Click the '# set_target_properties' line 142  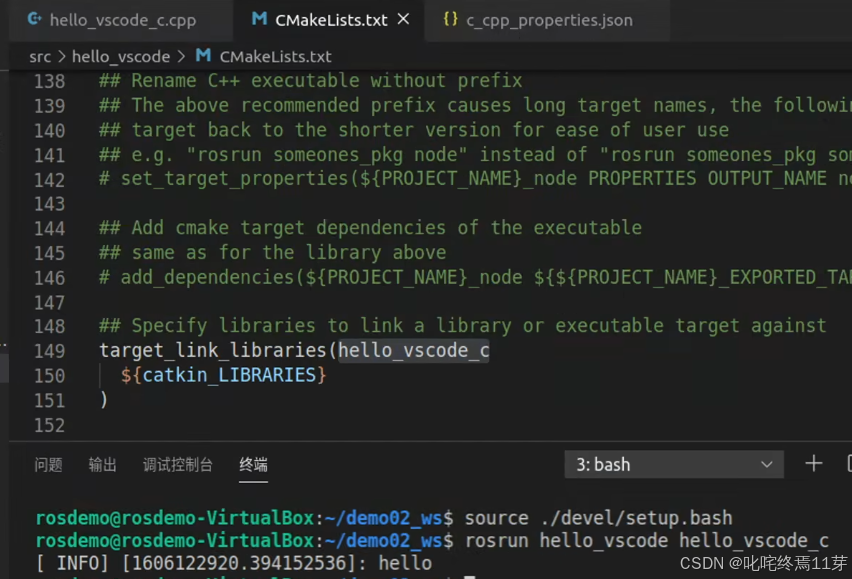pos(475,179)
